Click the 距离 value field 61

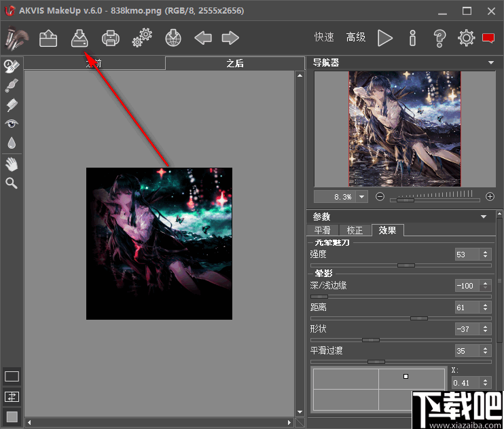467,307
